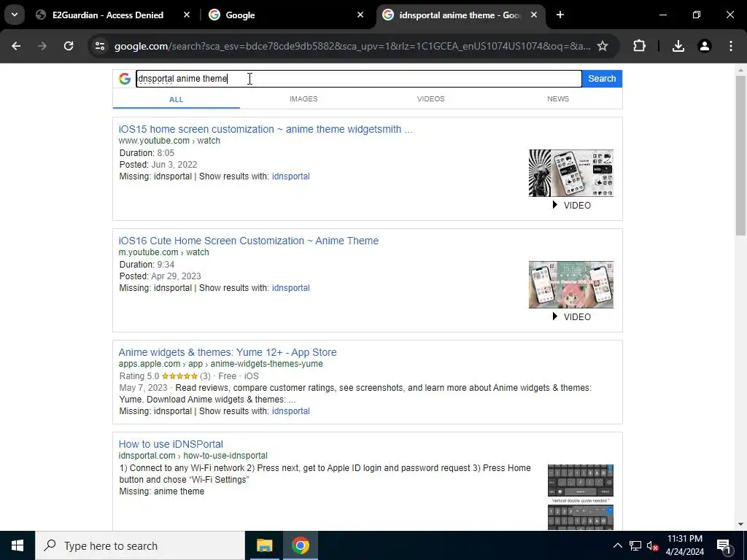Switch to IMAGES results tab

[303, 99]
